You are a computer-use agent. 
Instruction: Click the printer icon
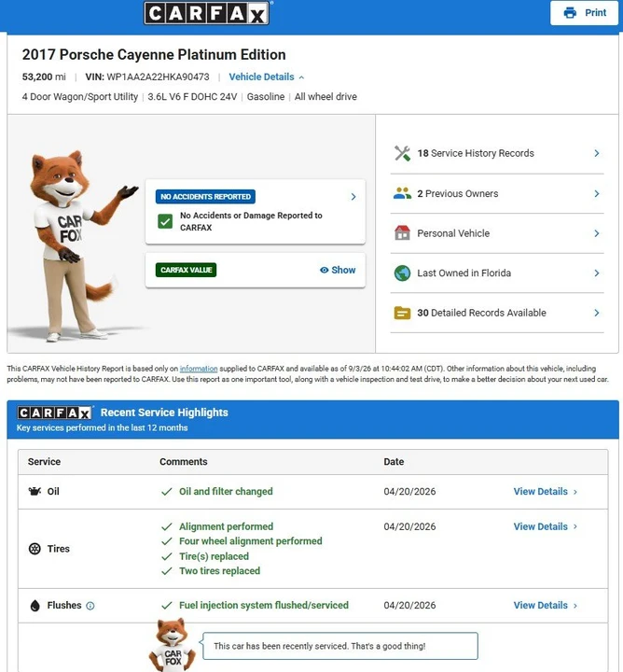coord(570,13)
